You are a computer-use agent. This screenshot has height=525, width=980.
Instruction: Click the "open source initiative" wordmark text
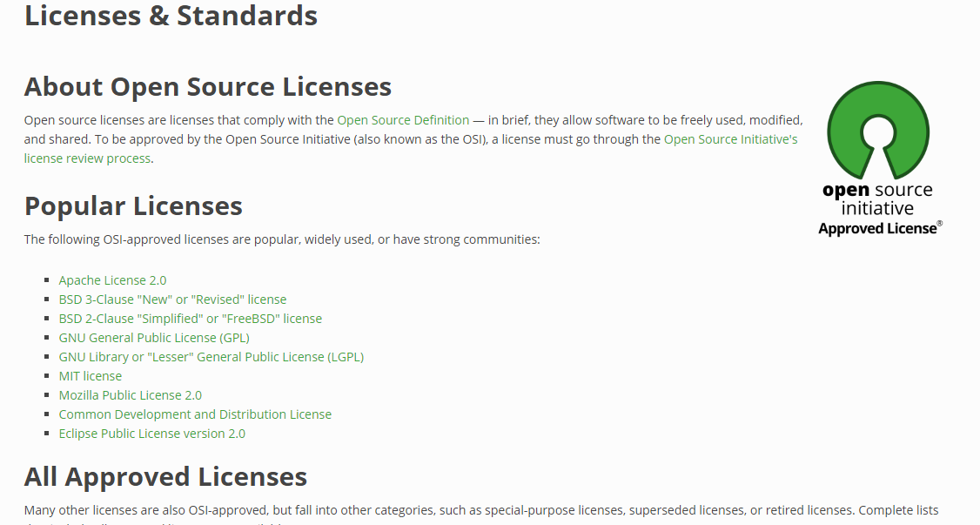(x=877, y=199)
